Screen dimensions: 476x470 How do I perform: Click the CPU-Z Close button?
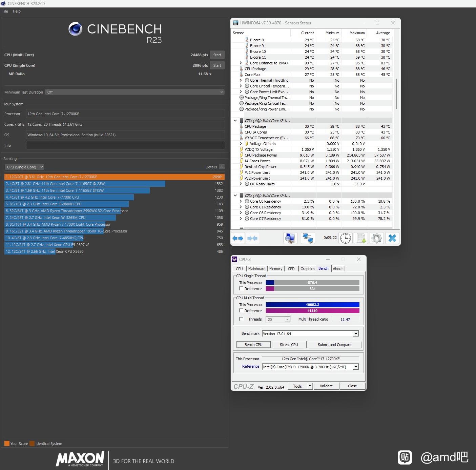[352, 386]
